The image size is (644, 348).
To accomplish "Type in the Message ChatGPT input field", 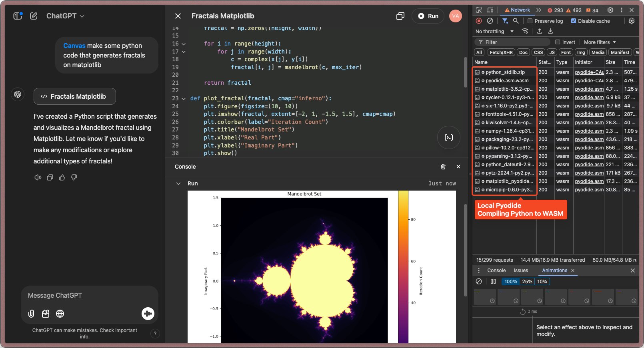I will (90, 296).
